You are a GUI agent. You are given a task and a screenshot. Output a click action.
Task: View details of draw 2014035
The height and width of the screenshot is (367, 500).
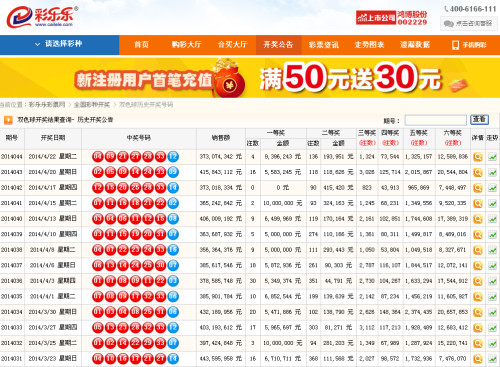[x=478, y=297]
